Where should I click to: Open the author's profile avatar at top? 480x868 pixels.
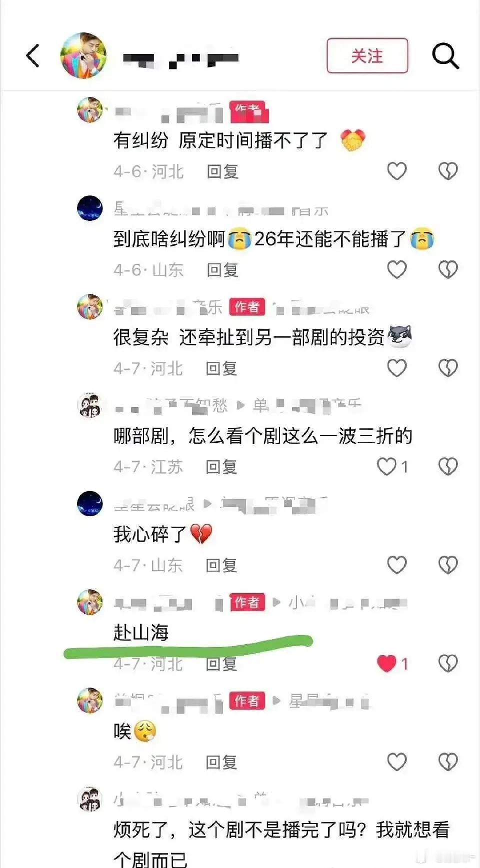(x=83, y=55)
